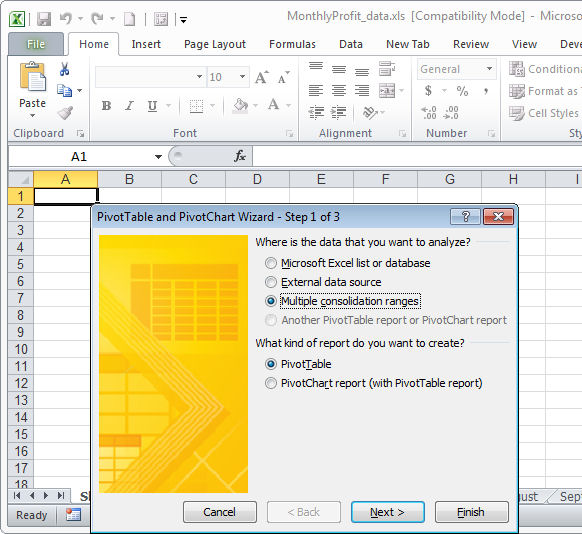582x534 pixels.
Task: Click the first sheet scroll arrow
Action: point(17,495)
